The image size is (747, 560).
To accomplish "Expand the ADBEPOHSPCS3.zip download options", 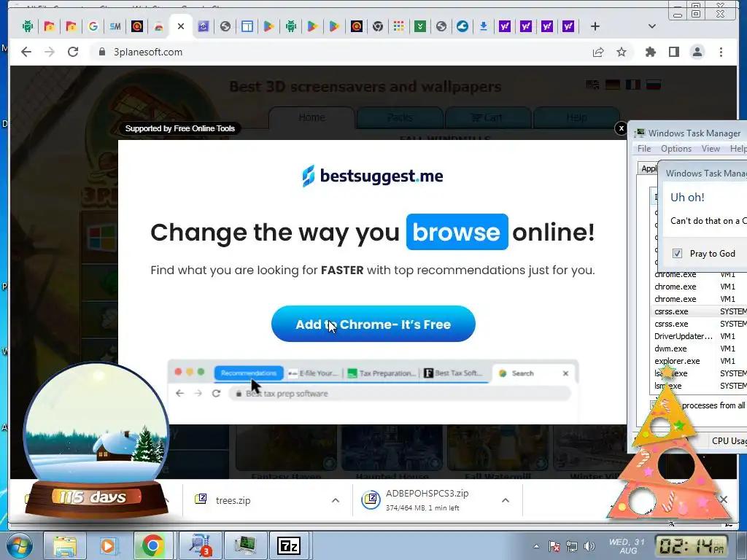I will [506, 500].
